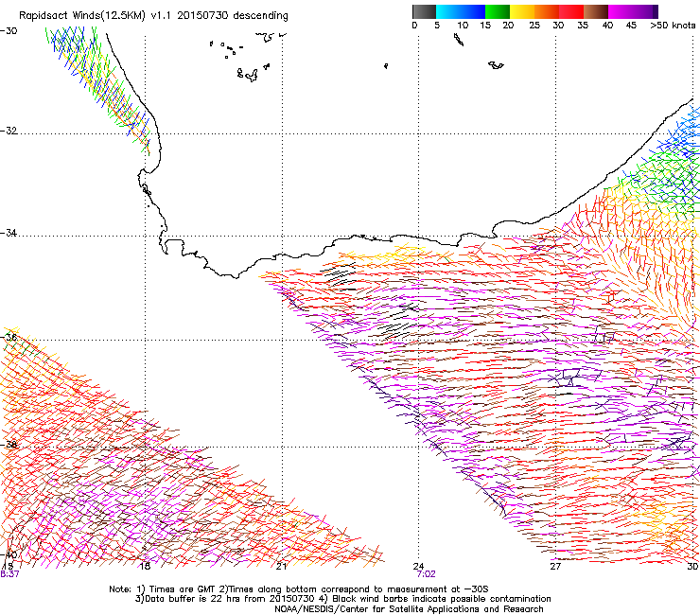Pick the brown 35–40 knots legend segment
The height and width of the screenshot is (615, 700).
click(x=596, y=11)
